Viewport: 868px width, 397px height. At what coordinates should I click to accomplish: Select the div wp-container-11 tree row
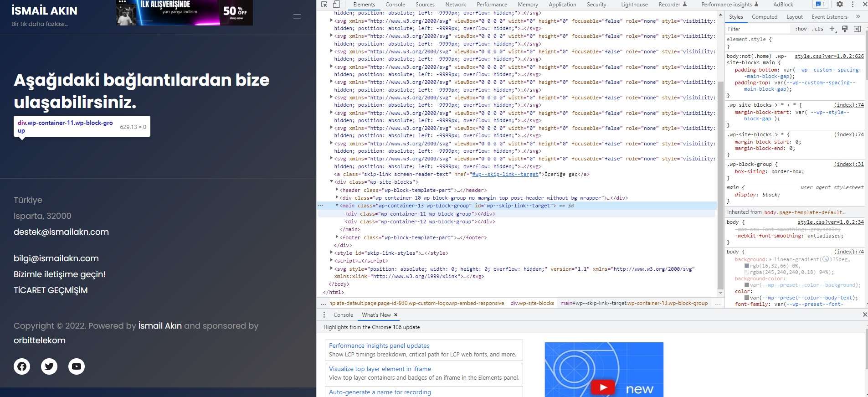[517, 214]
